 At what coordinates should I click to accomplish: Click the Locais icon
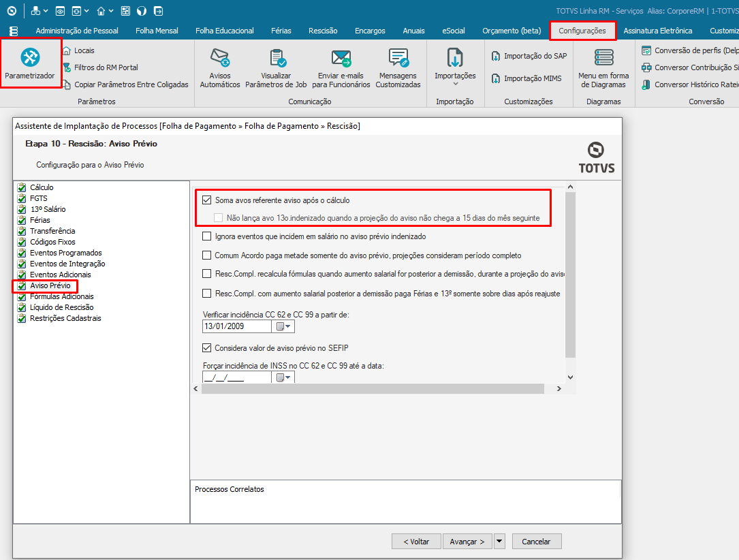(x=67, y=50)
